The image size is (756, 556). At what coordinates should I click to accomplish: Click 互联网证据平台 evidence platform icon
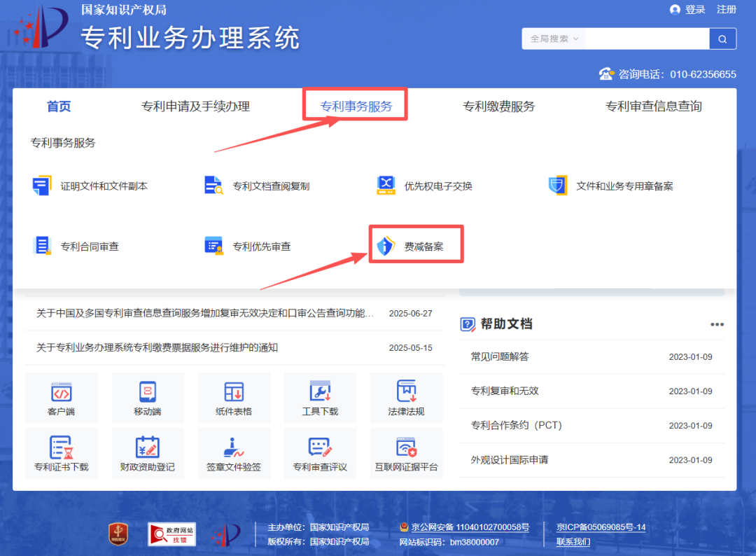[407, 452]
